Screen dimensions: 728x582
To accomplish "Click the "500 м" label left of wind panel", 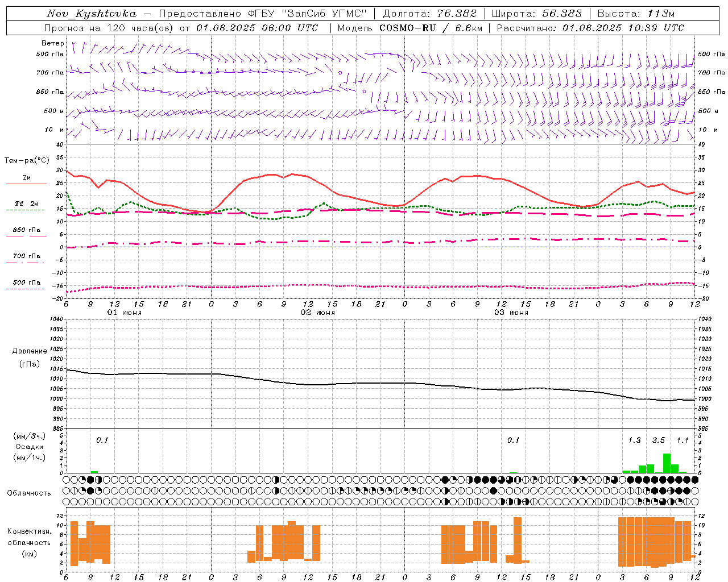I will [x=54, y=111].
